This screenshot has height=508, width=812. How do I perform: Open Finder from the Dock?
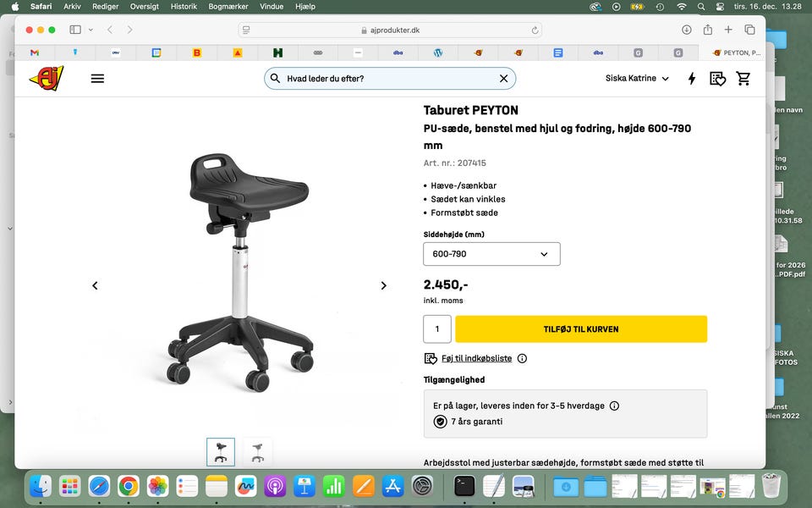click(x=41, y=486)
